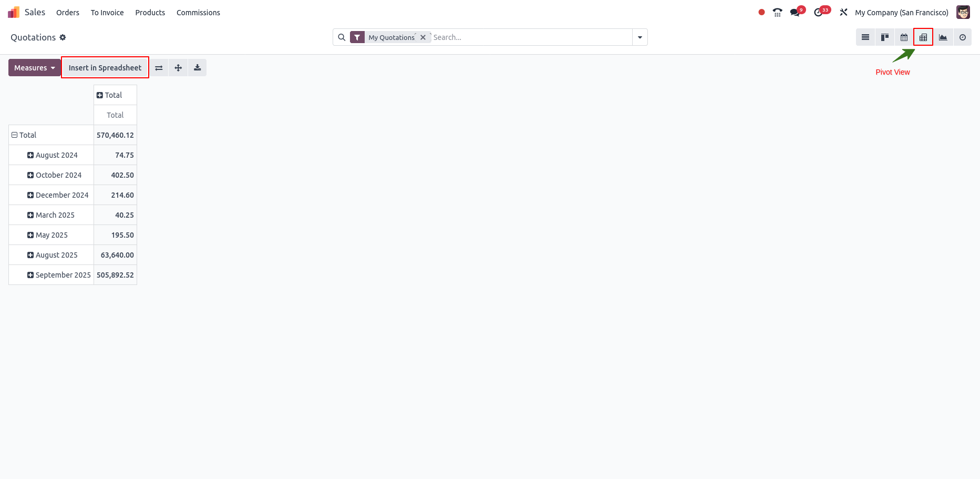Open the Commissions menu
This screenshot has height=479, width=980.
pyautogui.click(x=198, y=13)
